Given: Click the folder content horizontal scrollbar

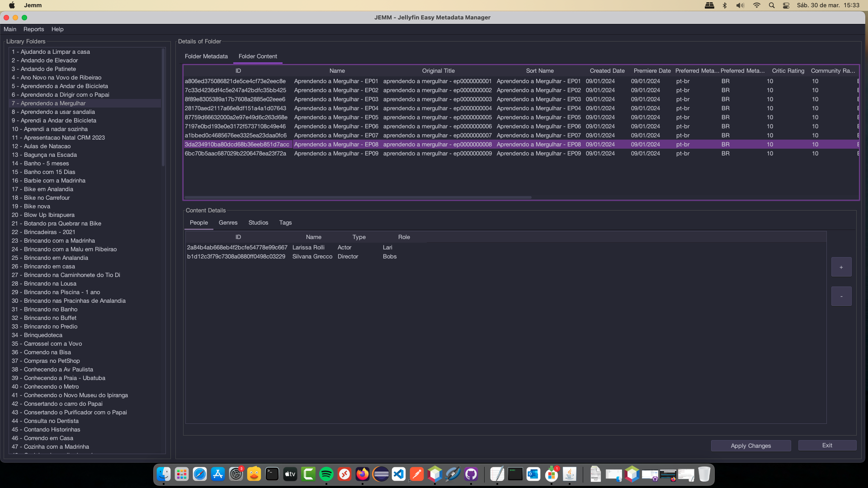Looking at the screenshot, I should [x=357, y=197].
